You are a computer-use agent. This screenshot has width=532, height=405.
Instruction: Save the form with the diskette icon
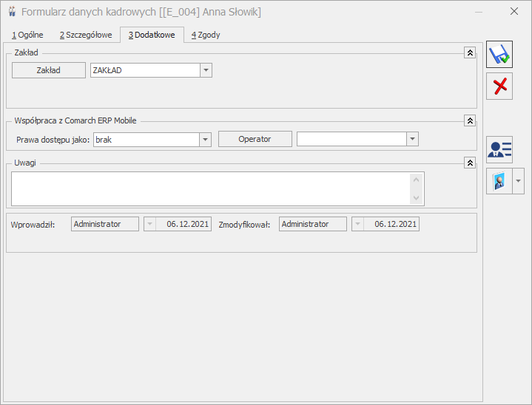pos(499,54)
